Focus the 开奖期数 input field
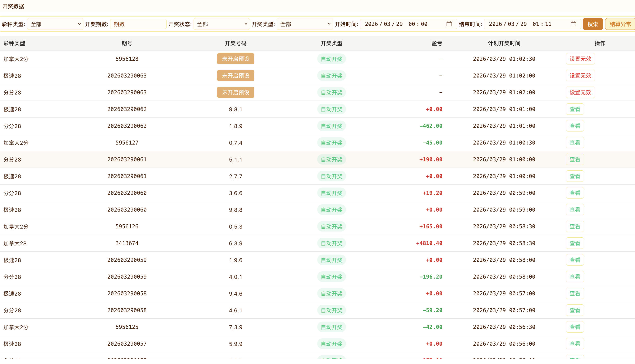The image size is (635, 364). pos(138,24)
